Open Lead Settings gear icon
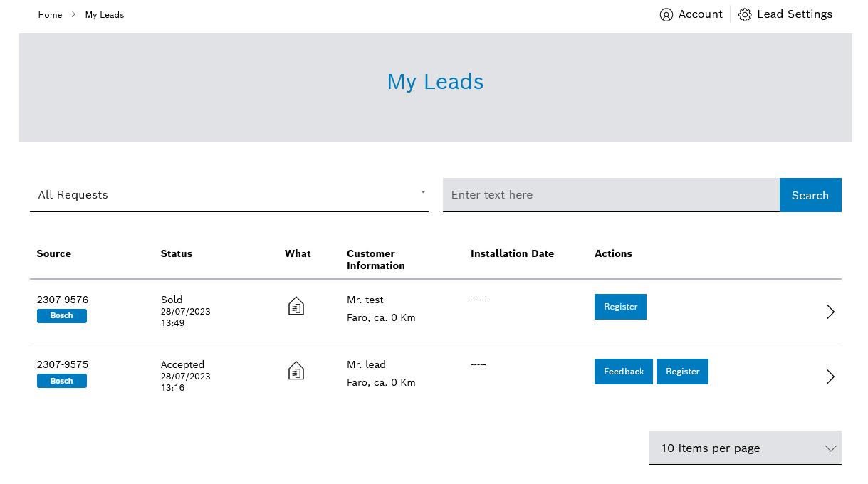 745,15
